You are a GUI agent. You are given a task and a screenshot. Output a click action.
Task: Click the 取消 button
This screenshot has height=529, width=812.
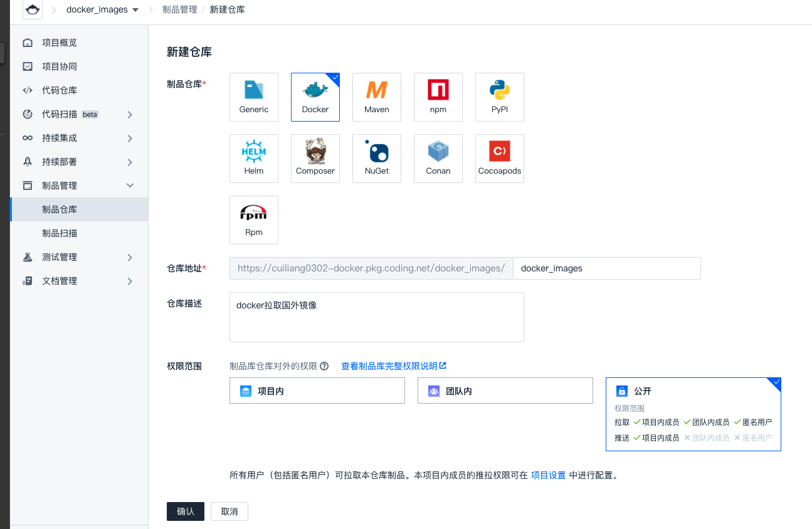[229, 511]
